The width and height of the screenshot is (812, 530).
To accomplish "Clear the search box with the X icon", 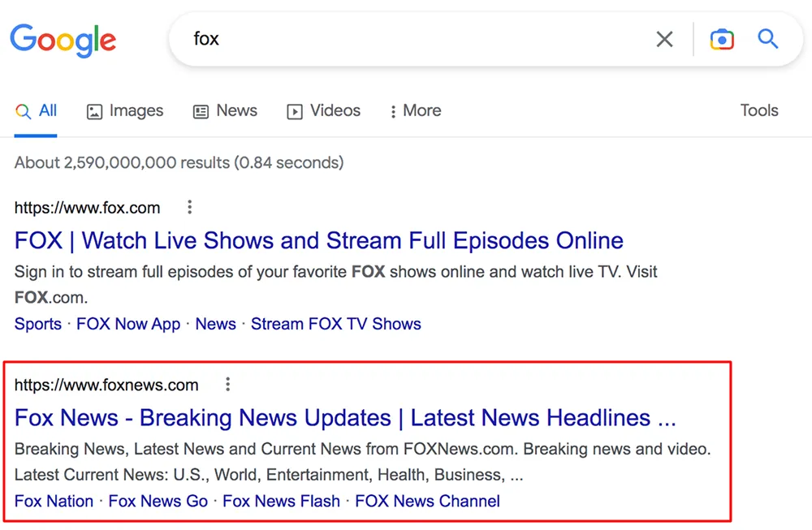I will point(664,39).
